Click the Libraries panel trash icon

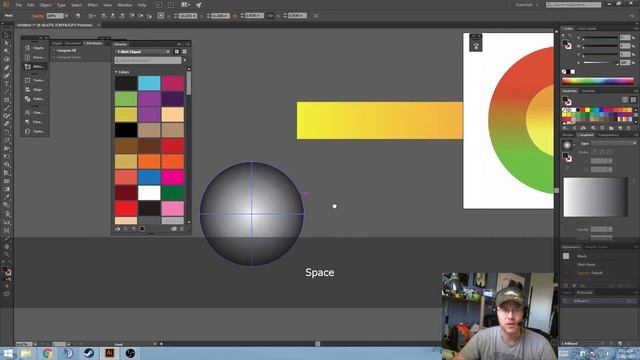(x=182, y=229)
